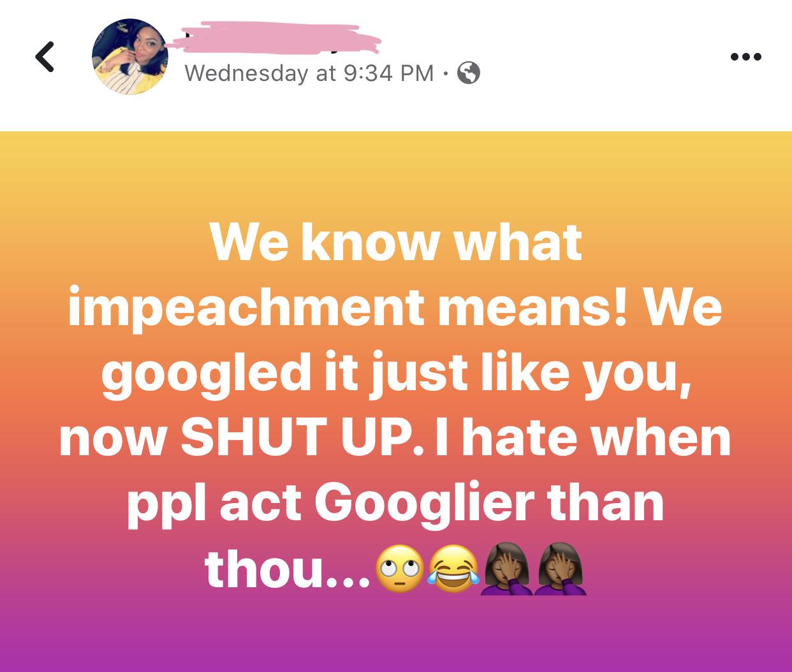Tap the back arrow chevron
This screenshot has width=792, height=672.
click(x=45, y=57)
